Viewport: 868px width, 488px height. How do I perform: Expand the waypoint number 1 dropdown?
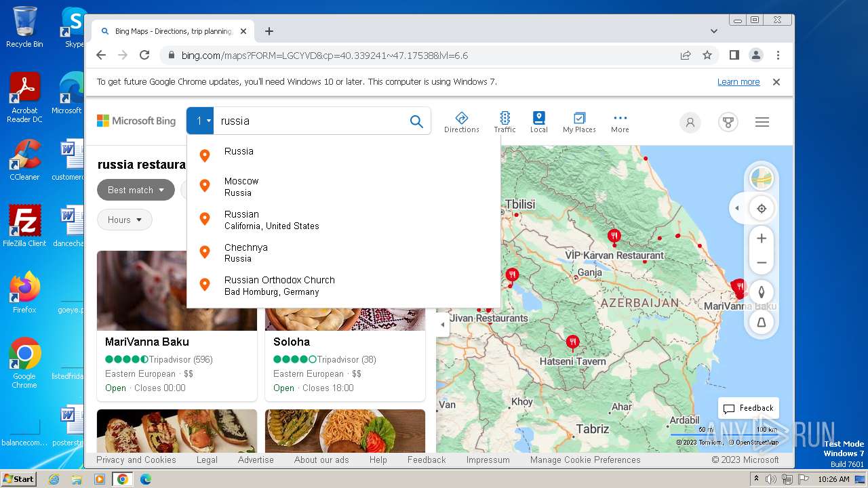(200, 121)
